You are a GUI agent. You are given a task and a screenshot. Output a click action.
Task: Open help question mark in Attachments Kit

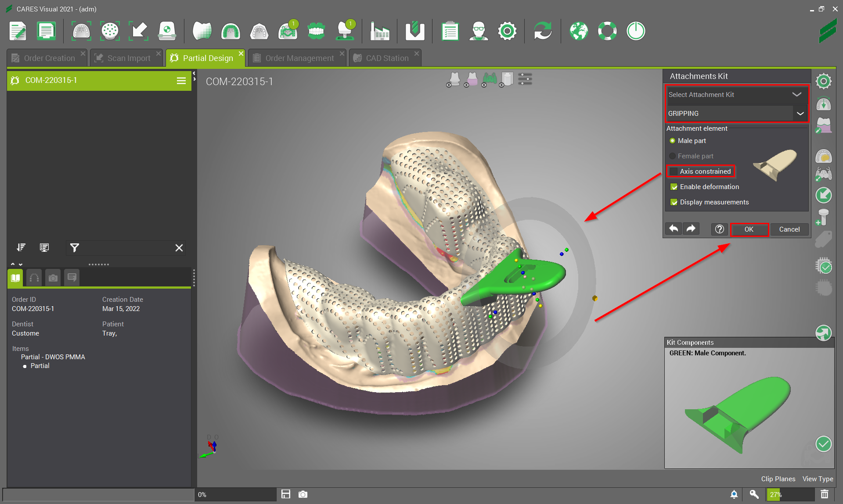pyautogui.click(x=719, y=229)
